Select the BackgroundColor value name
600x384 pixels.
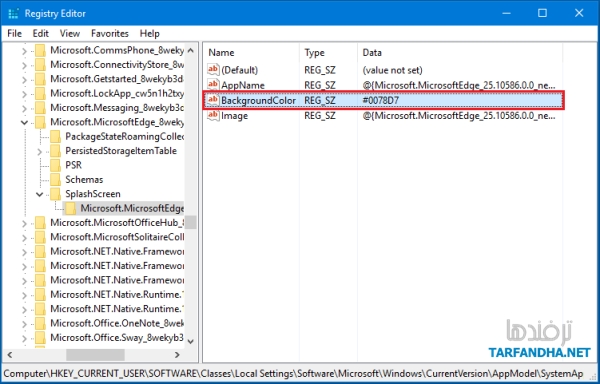(x=258, y=101)
